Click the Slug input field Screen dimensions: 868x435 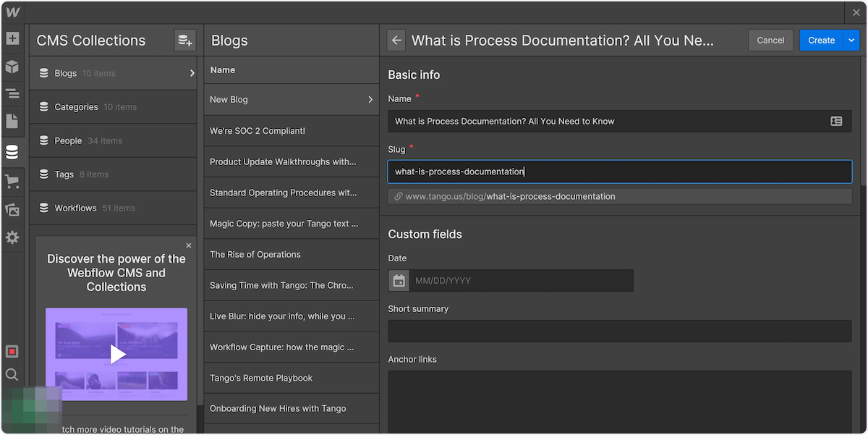(620, 172)
